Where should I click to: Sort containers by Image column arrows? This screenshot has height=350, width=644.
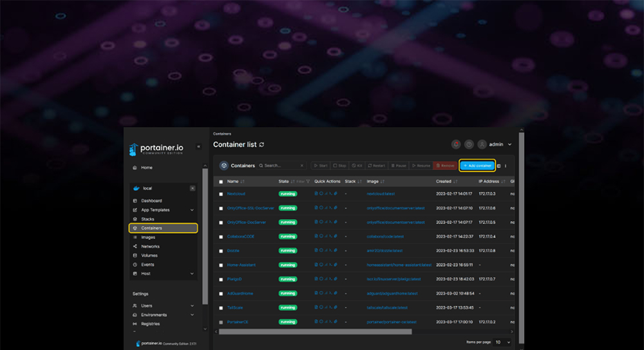(x=383, y=181)
